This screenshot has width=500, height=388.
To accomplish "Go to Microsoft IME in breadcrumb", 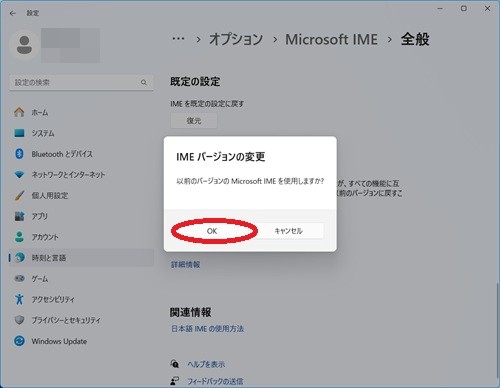I will click(x=331, y=39).
